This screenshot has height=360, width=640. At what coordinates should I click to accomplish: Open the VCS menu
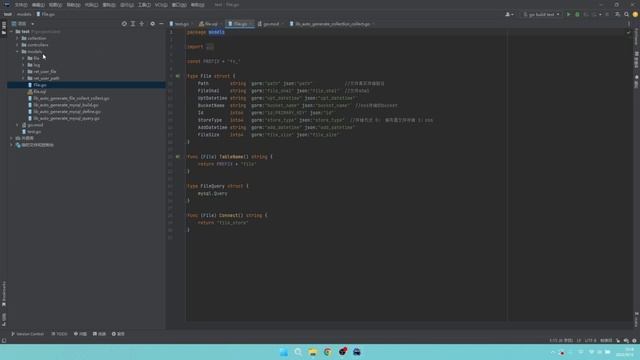tap(161, 5)
